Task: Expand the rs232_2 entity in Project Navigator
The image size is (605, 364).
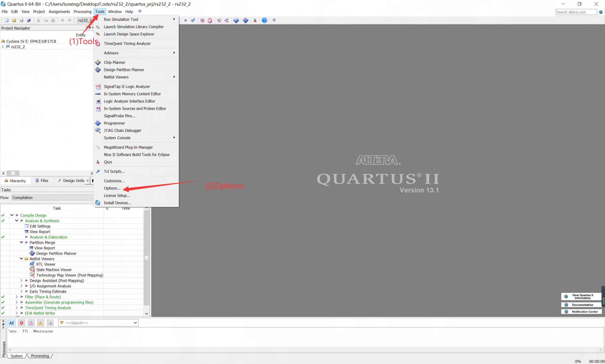Action: coord(3,46)
